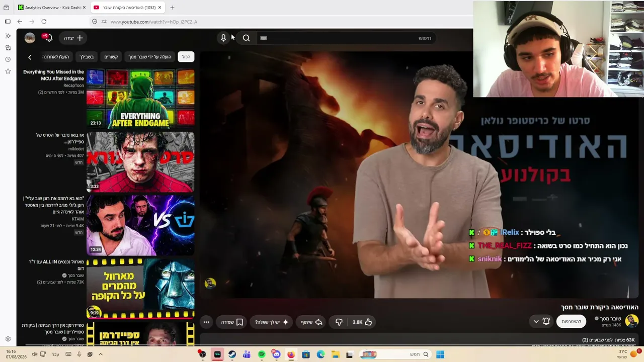Open Discord from the taskbar
This screenshot has width=644, height=362.
(x=276, y=354)
